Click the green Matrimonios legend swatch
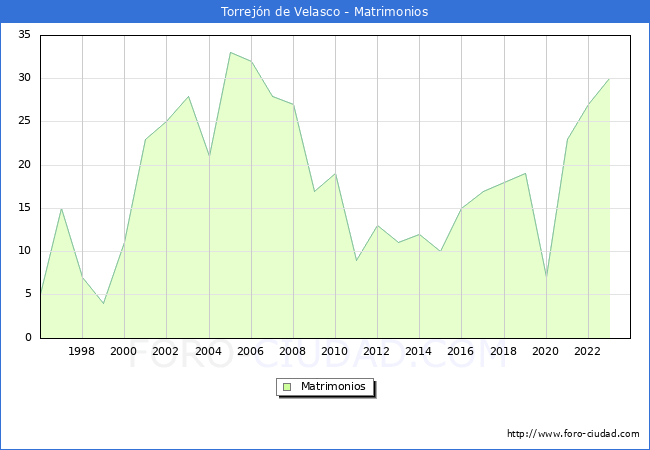Viewport: 650px width, 450px height. pos(287,387)
